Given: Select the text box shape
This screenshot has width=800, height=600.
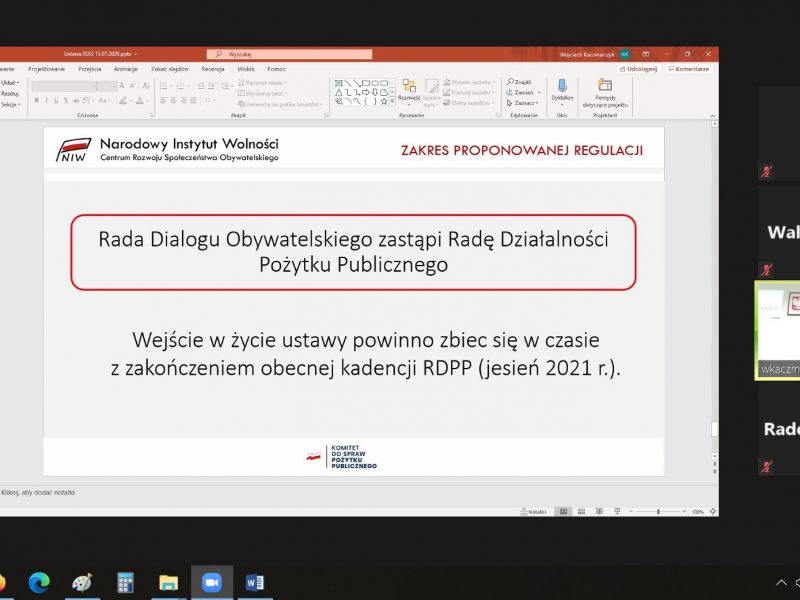Looking at the screenshot, I should [339, 83].
